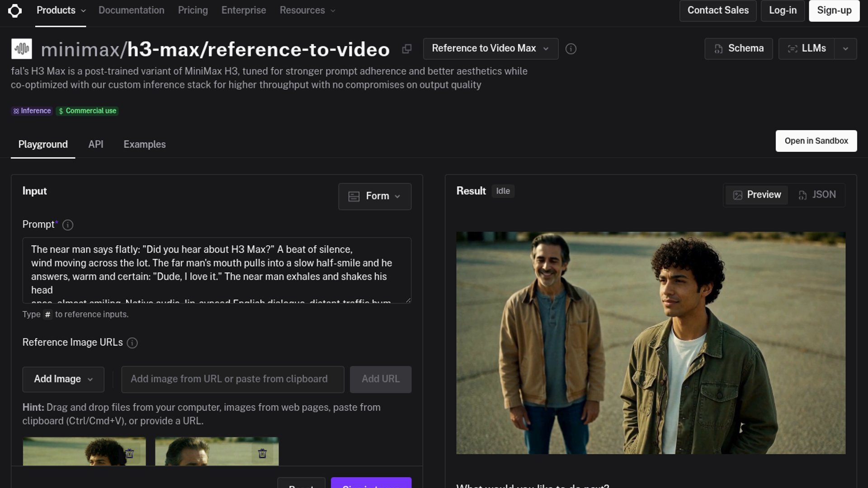868x488 pixels.
Task: Click the Log-in button
Action: pos(783,10)
